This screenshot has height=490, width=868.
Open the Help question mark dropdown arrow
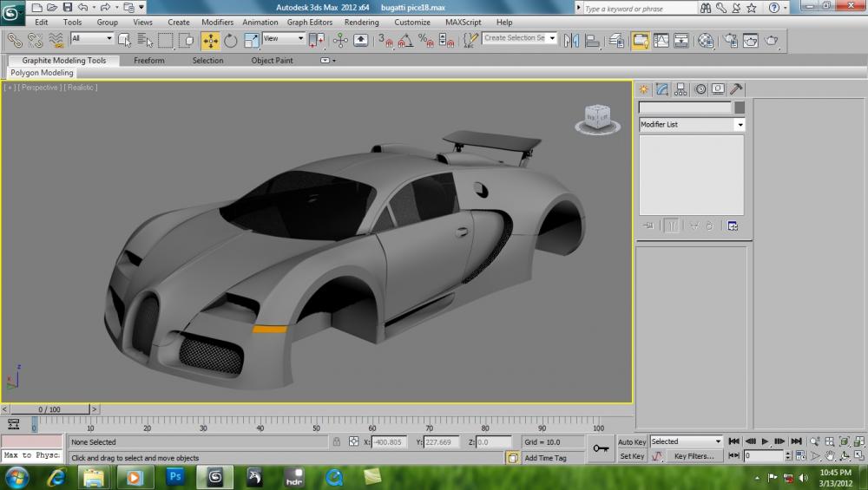point(785,8)
